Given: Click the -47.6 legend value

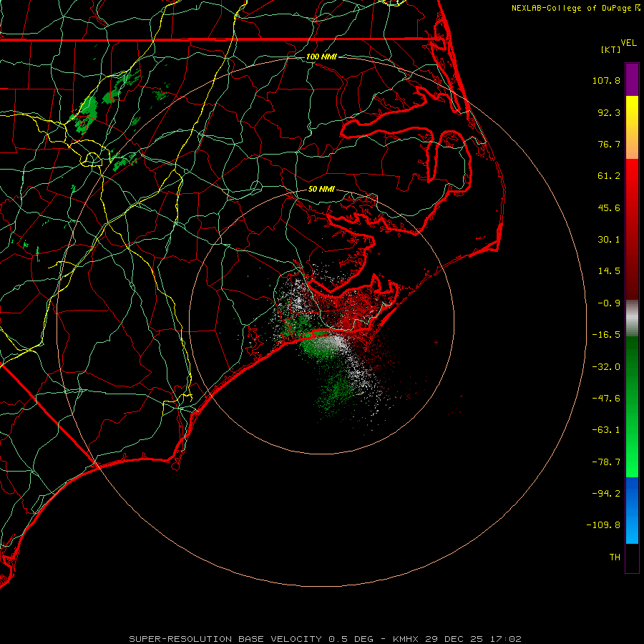Looking at the screenshot, I should [606, 399].
